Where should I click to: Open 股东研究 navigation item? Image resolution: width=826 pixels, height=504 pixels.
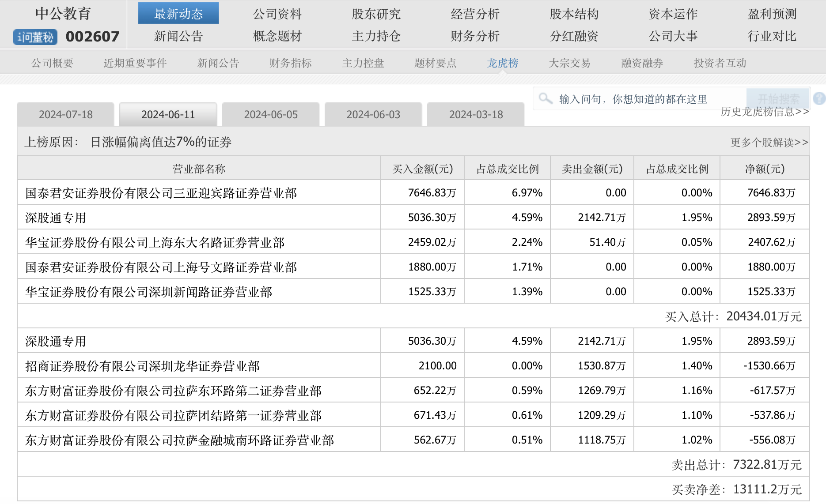(376, 14)
